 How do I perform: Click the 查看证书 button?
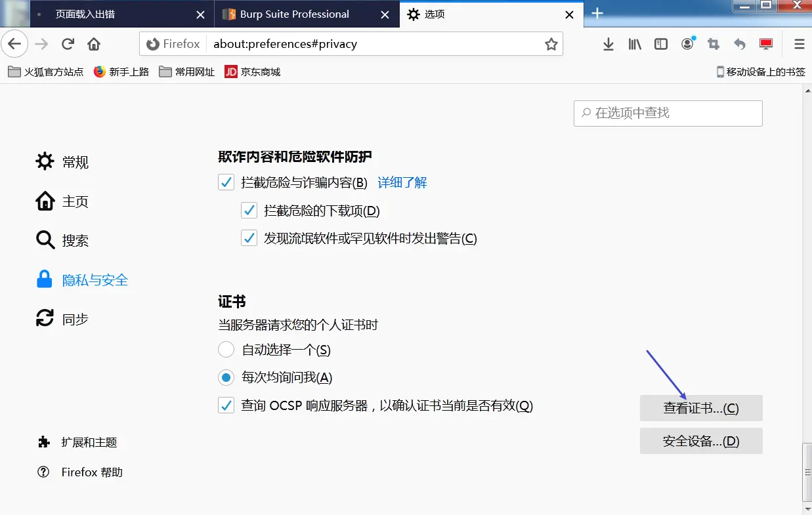[700, 407]
